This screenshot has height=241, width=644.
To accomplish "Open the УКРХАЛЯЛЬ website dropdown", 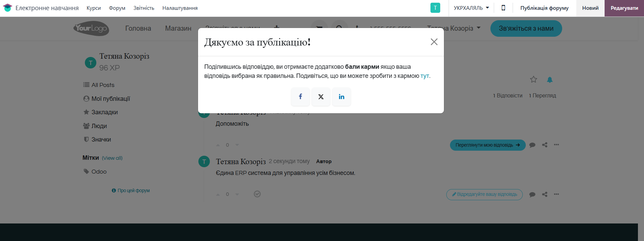I will tap(471, 8).
